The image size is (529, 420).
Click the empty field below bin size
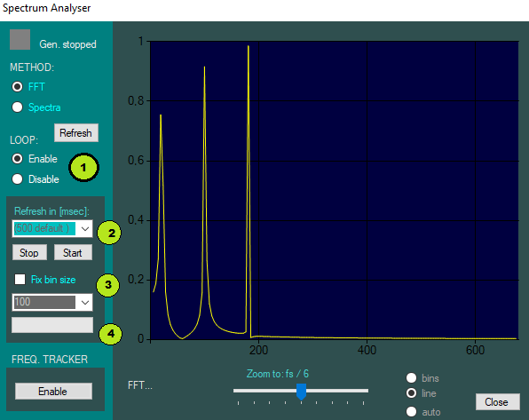[52, 325]
